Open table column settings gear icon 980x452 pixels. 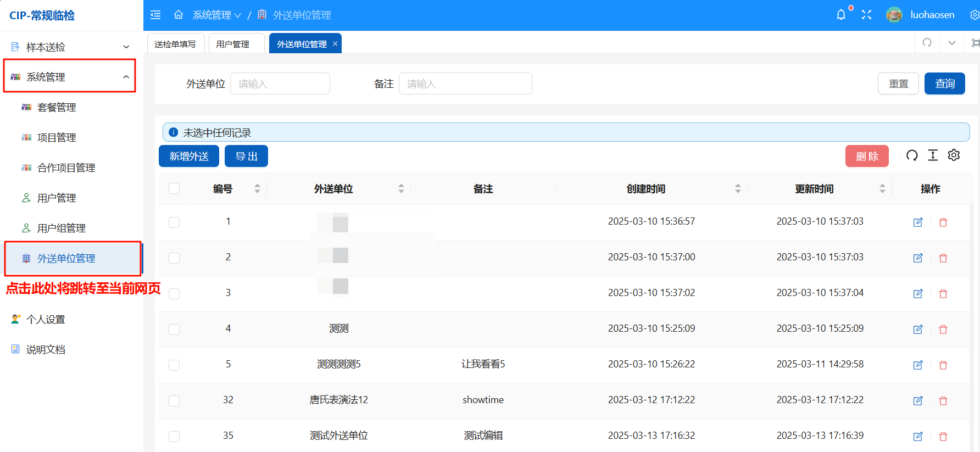[954, 155]
